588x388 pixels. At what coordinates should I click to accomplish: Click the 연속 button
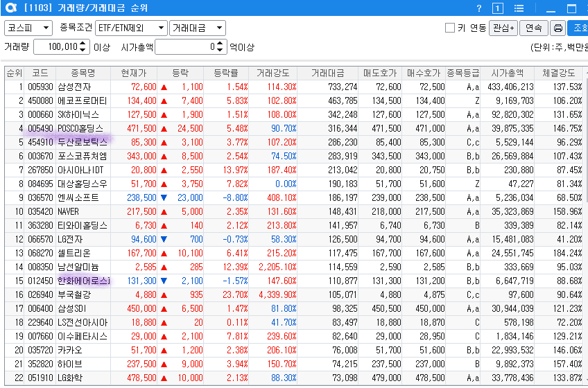click(534, 28)
